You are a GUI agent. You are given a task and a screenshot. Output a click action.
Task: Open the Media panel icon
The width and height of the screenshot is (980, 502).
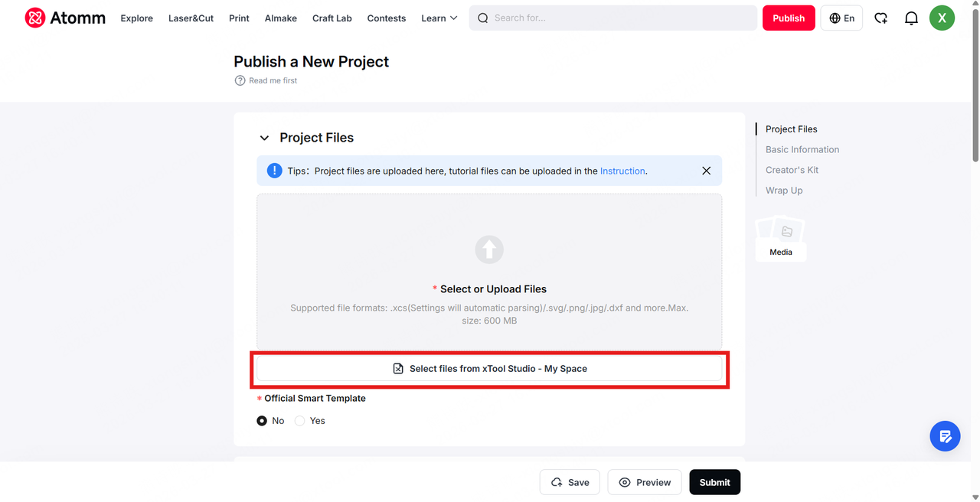coord(781,239)
